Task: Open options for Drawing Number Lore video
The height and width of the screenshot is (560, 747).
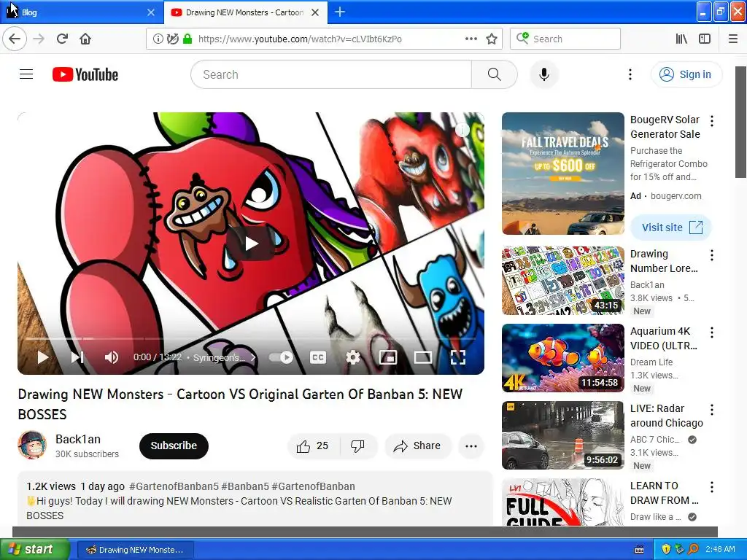Action: 712,255
